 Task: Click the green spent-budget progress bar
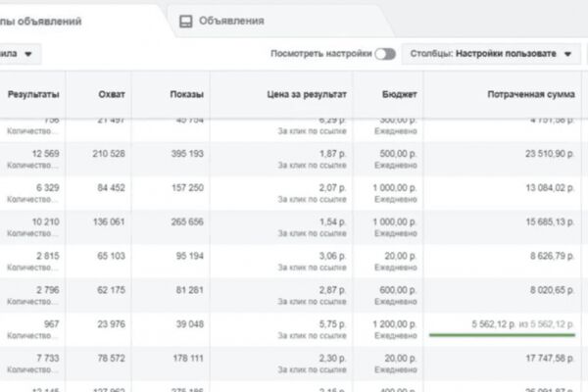[502, 335]
